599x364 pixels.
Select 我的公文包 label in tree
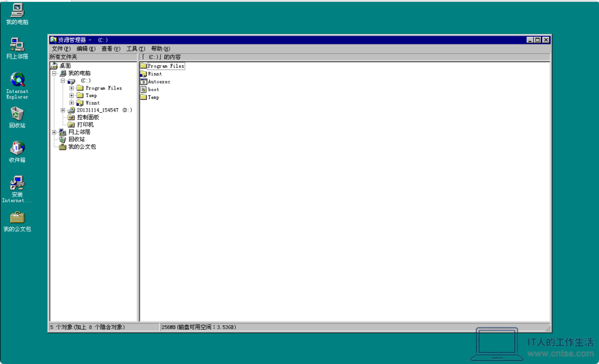coord(82,147)
